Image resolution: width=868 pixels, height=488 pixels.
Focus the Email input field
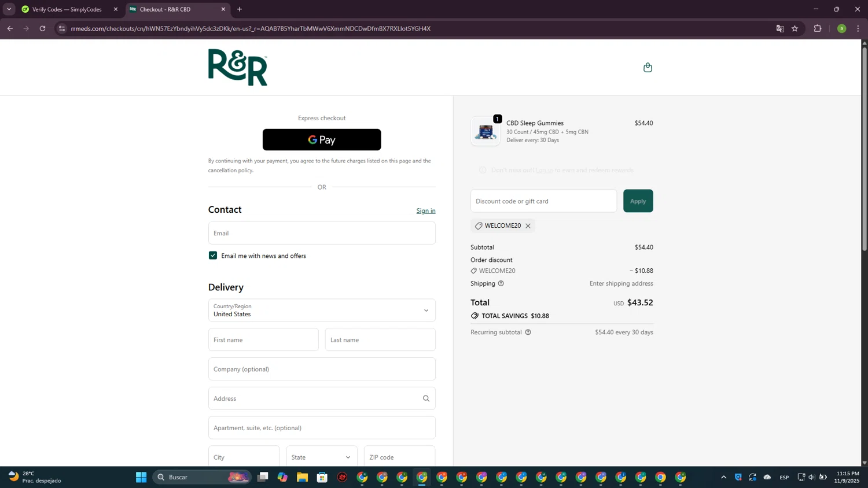point(322,233)
